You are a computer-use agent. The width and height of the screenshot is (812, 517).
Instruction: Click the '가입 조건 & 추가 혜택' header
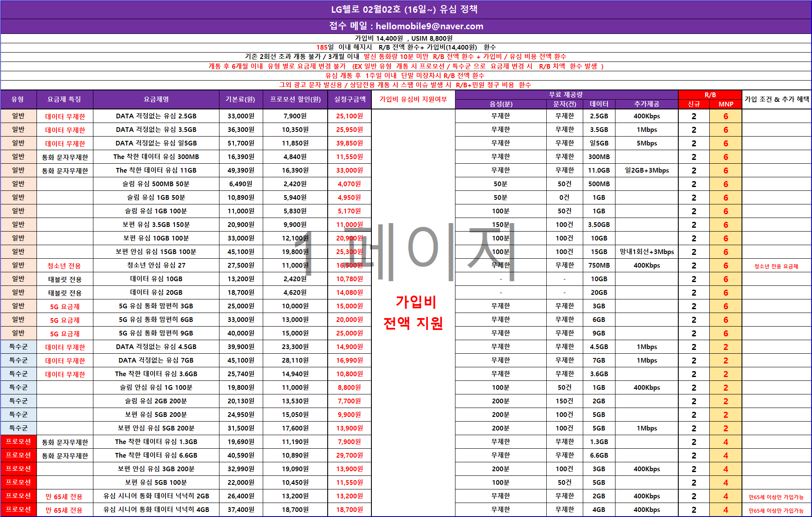pos(777,99)
